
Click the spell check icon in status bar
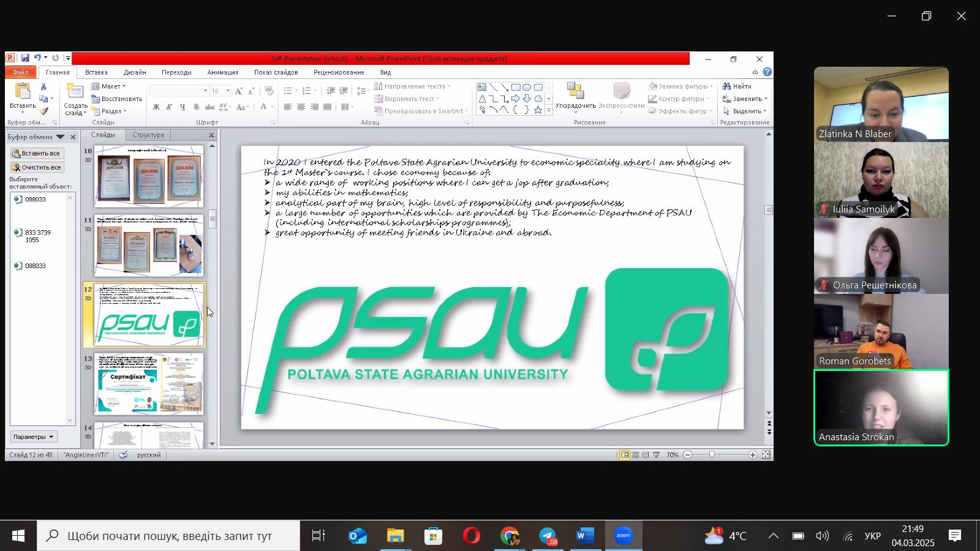tap(123, 455)
